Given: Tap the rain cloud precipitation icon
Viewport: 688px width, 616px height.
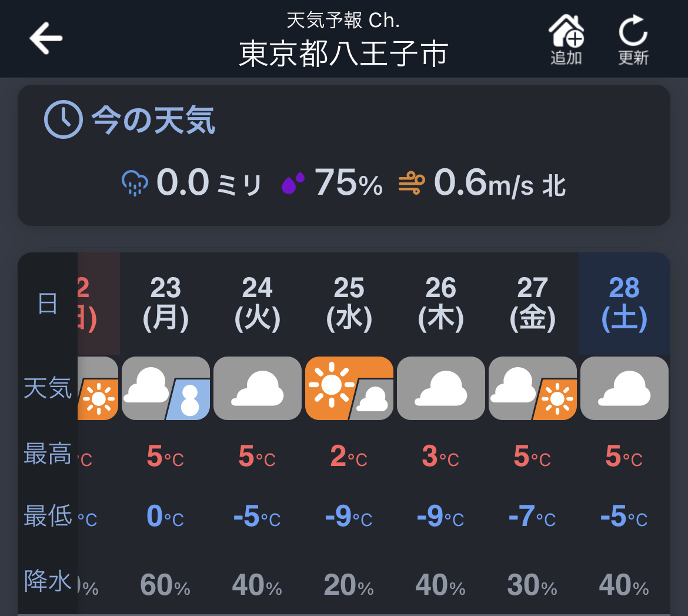Looking at the screenshot, I should [x=135, y=183].
